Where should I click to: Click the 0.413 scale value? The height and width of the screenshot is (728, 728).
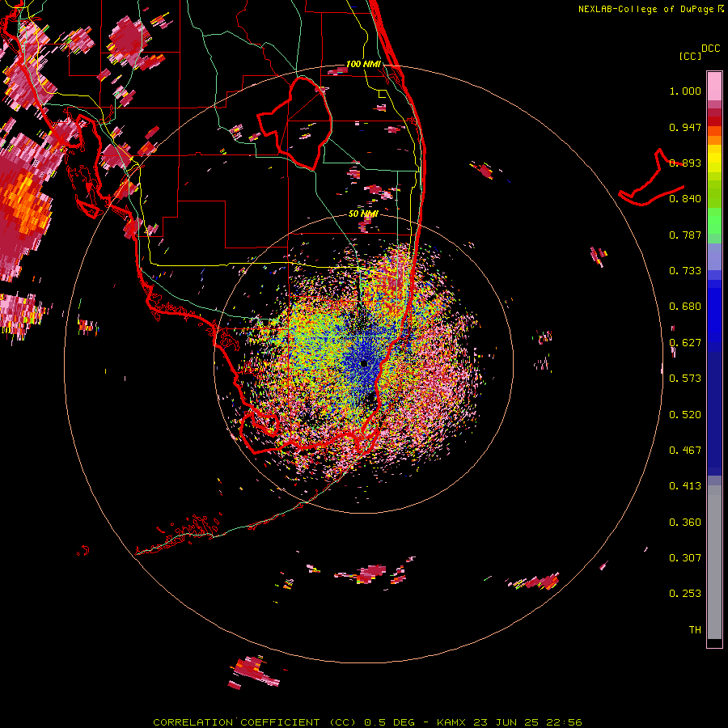(x=685, y=486)
